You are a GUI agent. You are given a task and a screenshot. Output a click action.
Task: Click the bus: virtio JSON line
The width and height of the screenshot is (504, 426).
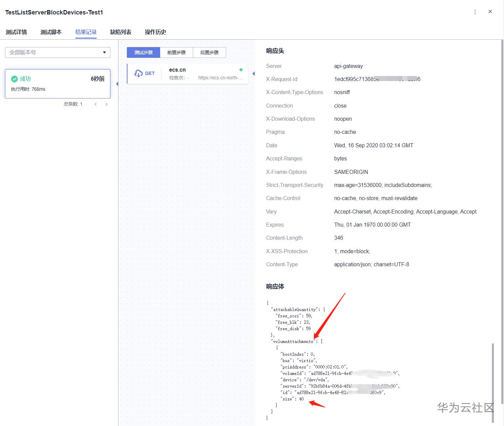coord(298,361)
